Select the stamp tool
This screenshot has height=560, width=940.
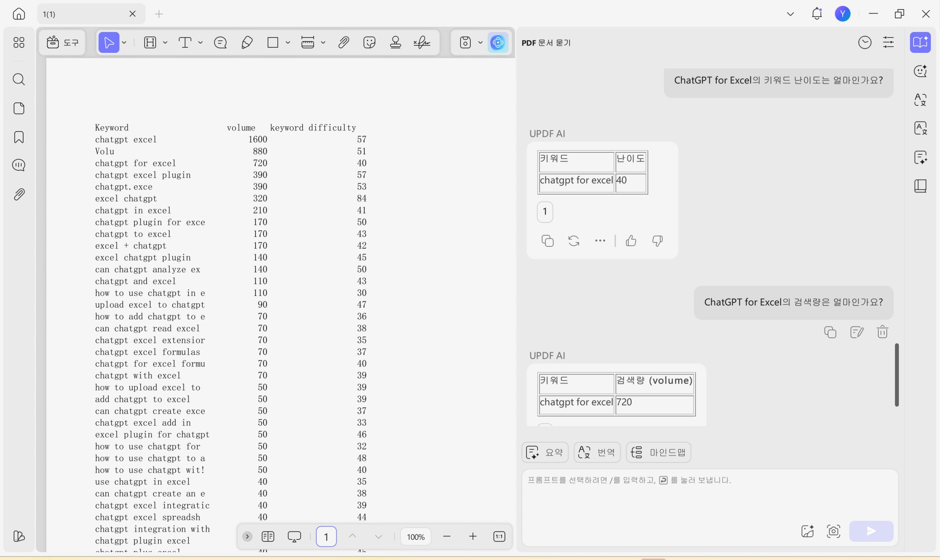395,42
